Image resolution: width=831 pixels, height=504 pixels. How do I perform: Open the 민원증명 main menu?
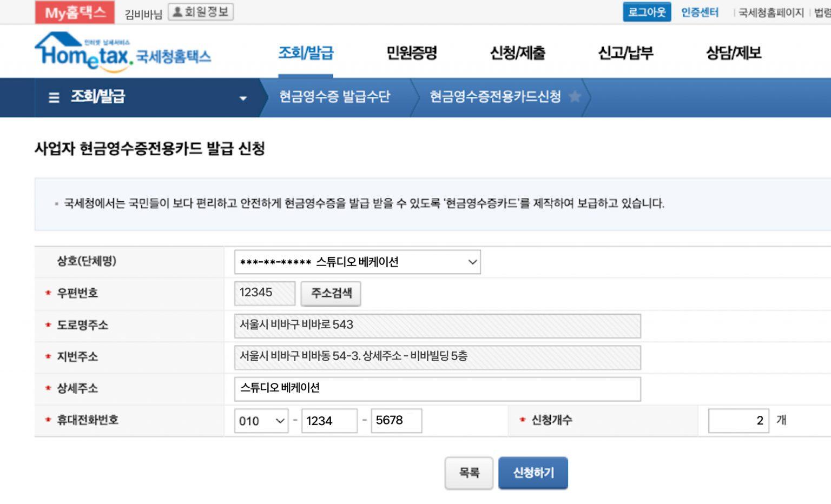pos(411,53)
